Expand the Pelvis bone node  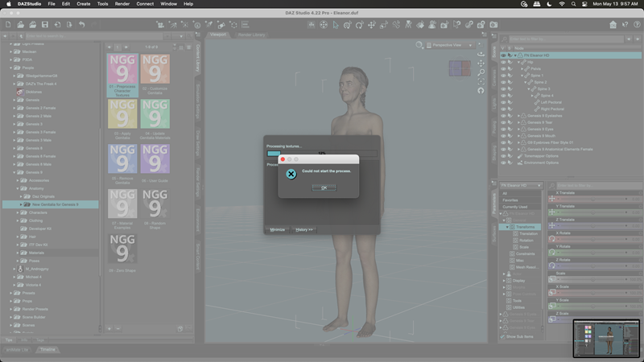click(x=522, y=69)
